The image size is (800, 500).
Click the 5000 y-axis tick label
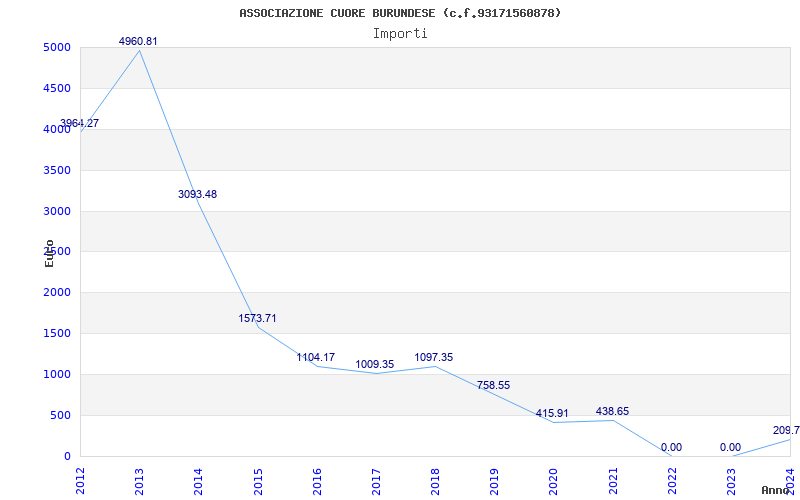click(x=57, y=48)
